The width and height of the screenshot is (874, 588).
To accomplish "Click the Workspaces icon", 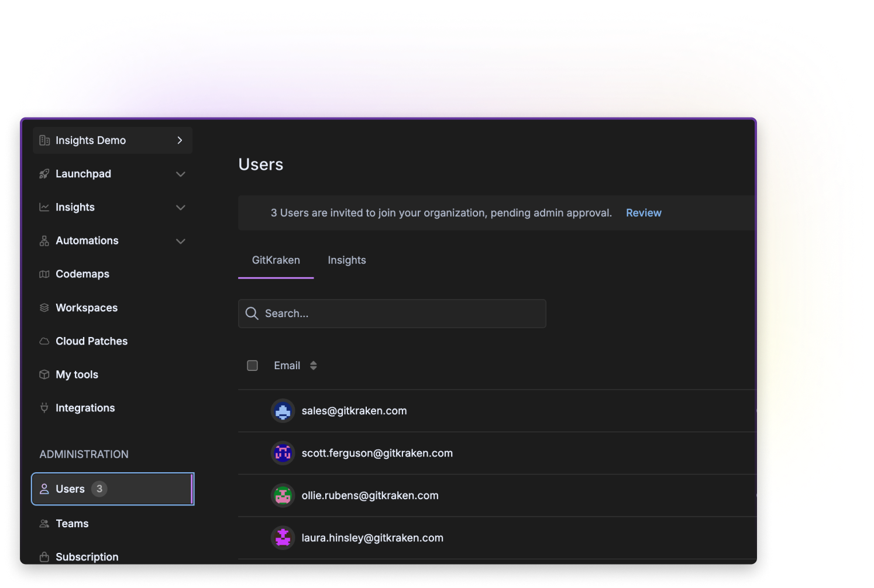I will click(x=44, y=307).
